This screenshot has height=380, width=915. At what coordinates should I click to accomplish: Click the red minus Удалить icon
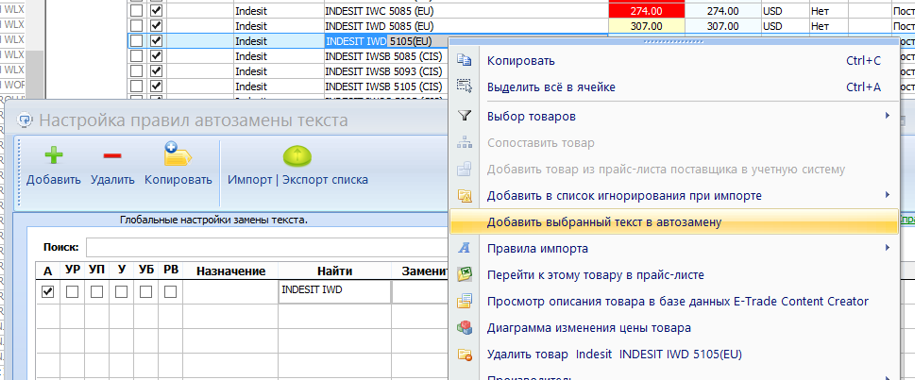[x=112, y=156]
